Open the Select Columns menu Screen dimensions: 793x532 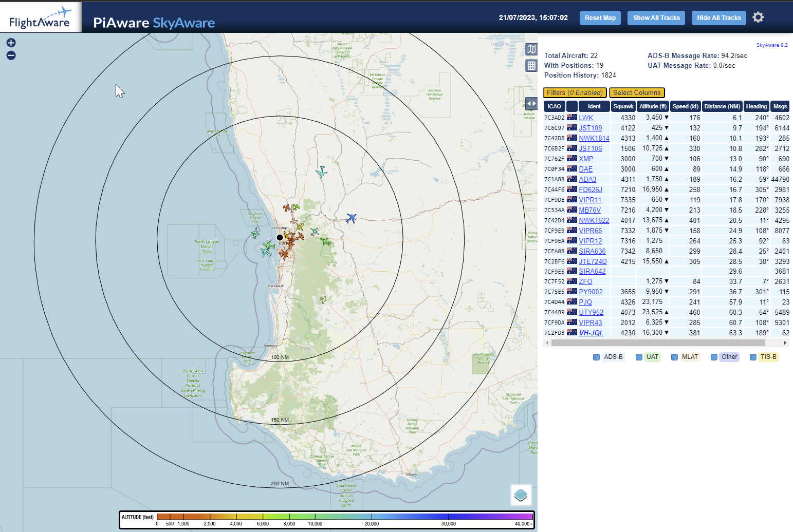(x=637, y=92)
